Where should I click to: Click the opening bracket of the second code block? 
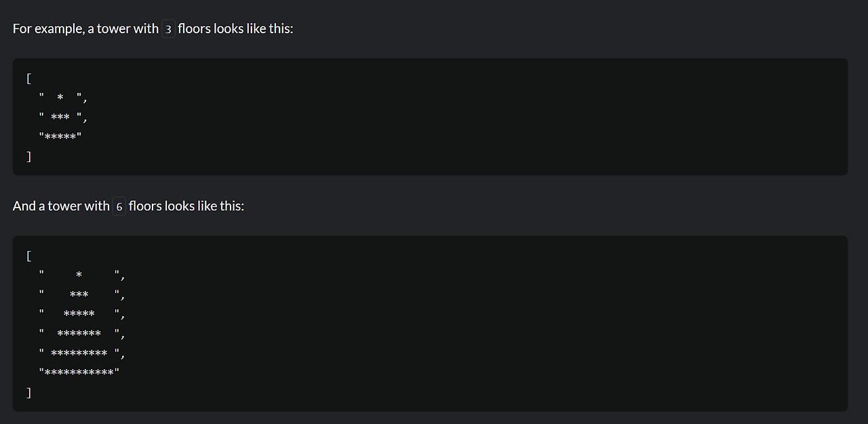(x=28, y=256)
